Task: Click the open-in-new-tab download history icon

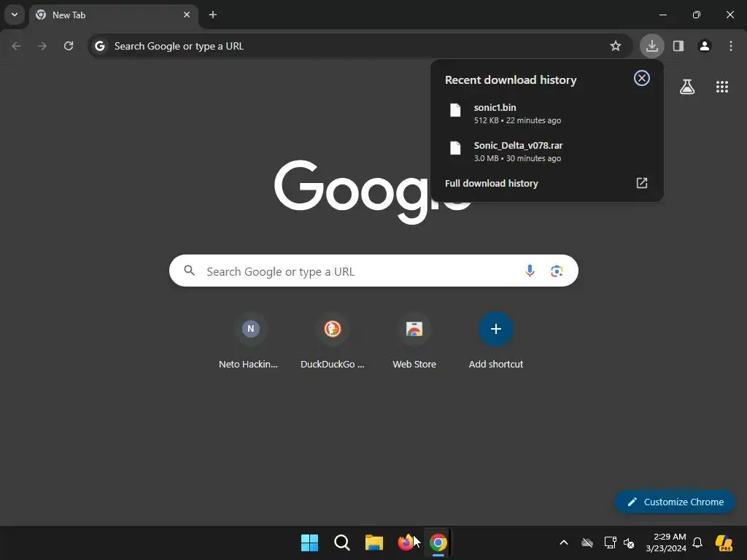Action: tap(642, 183)
